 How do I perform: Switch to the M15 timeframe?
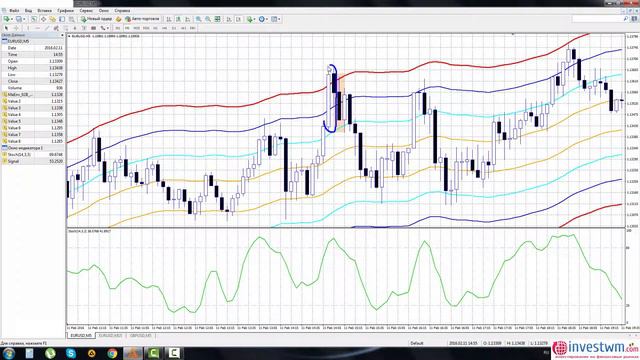click(136, 28)
